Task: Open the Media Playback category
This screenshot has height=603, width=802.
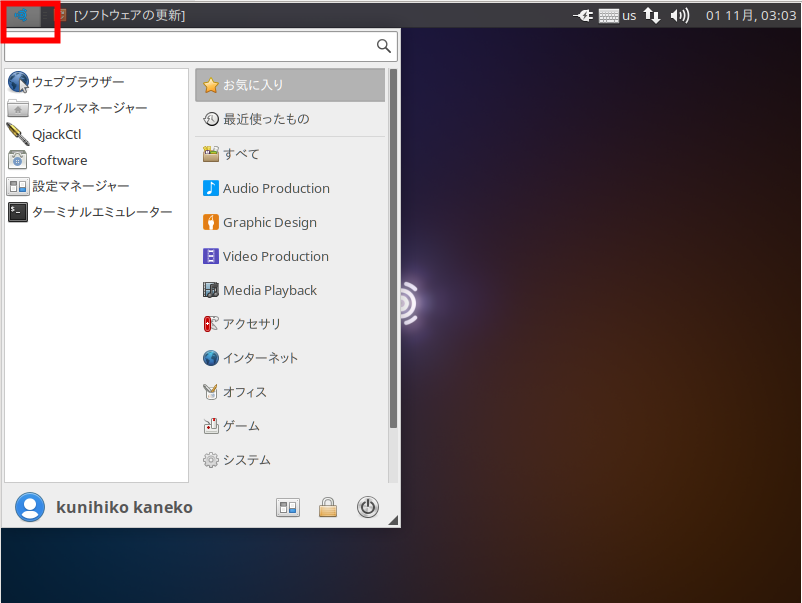Action: click(x=290, y=290)
